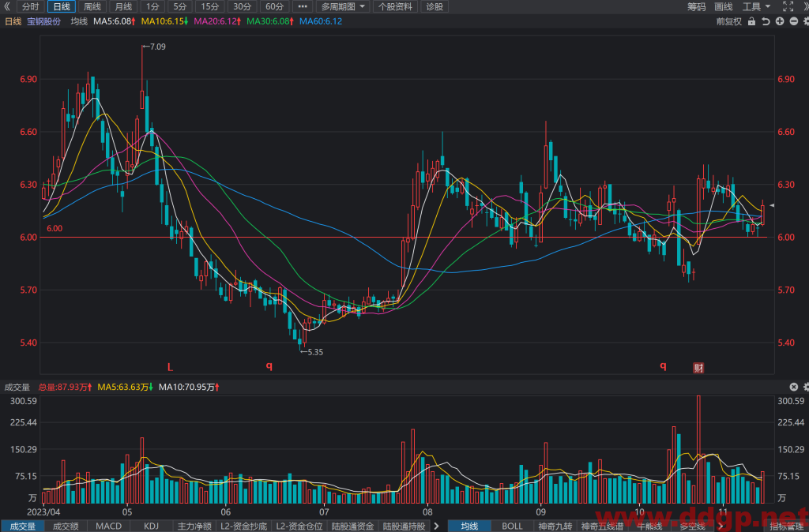
Task: Select the 日线 daily chart
Action: (x=62, y=6)
